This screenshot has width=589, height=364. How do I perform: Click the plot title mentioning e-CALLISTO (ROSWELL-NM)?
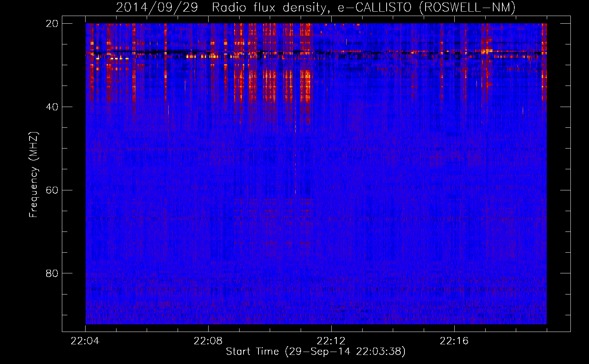click(316, 7)
